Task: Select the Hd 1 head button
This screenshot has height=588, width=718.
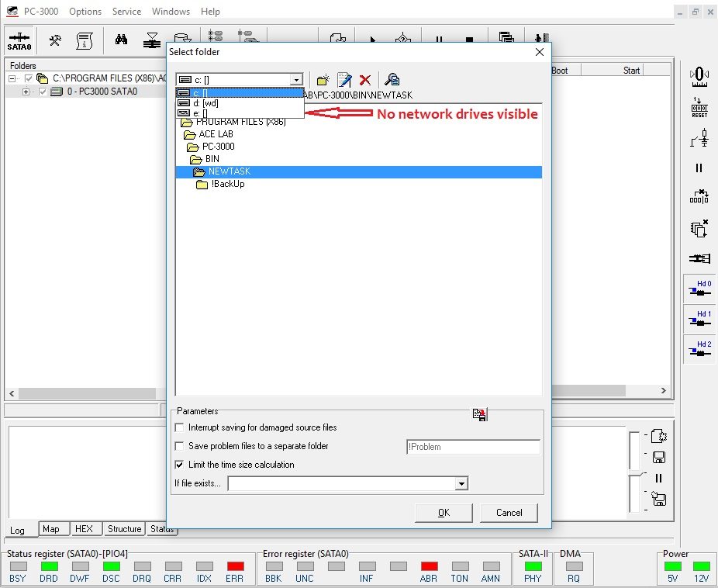Action: point(699,319)
